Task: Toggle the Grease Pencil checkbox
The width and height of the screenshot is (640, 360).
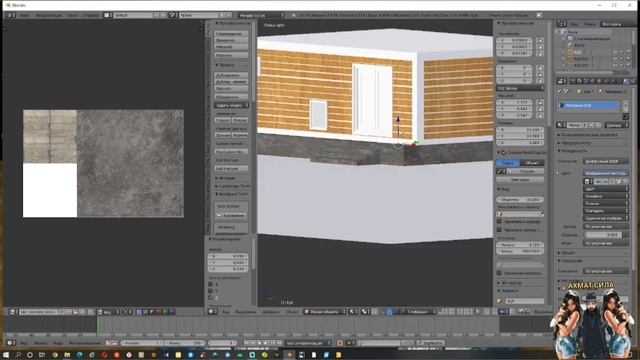Action: [504, 153]
